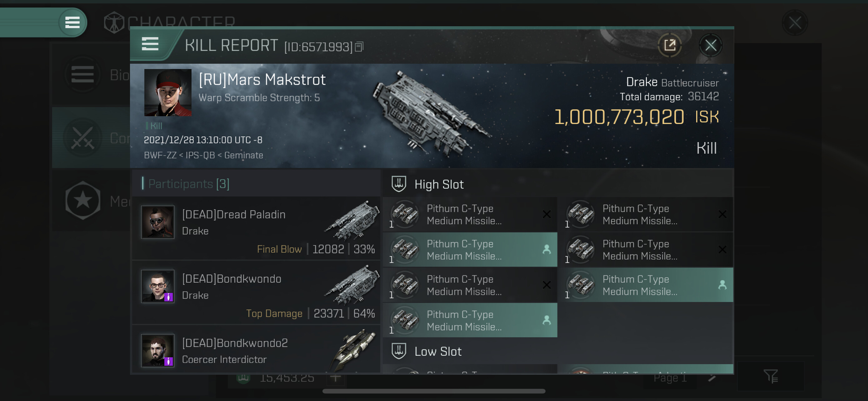The image size is (868, 401).
Task: Open Mars Makstrot's character portrait
Action: point(167,92)
